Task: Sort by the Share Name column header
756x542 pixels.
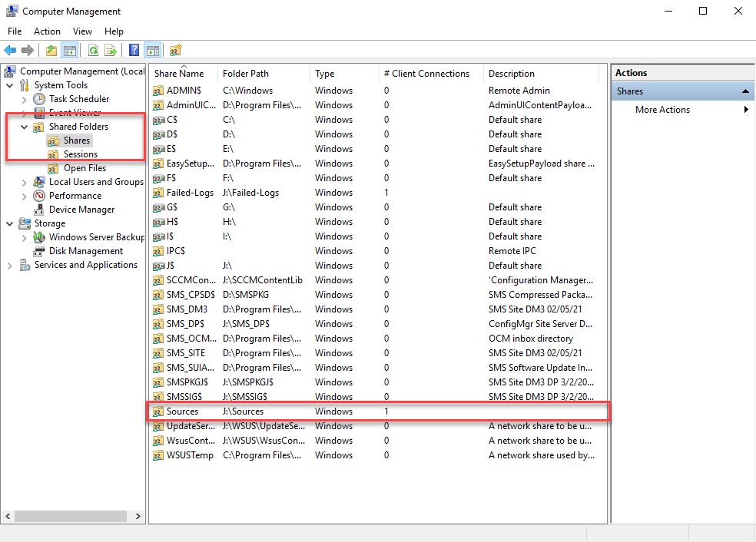Action: click(x=184, y=74)
